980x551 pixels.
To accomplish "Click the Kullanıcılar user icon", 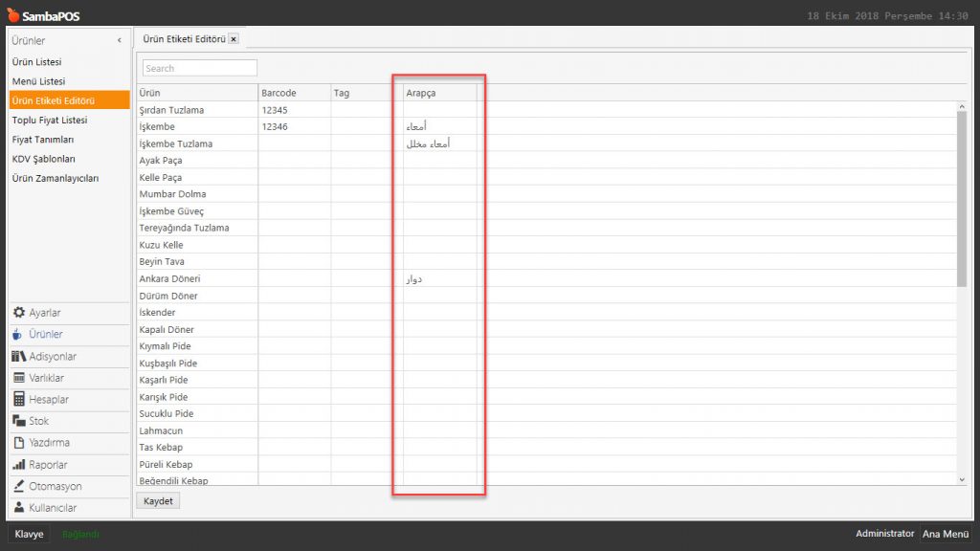I will (x=19, y=508).
